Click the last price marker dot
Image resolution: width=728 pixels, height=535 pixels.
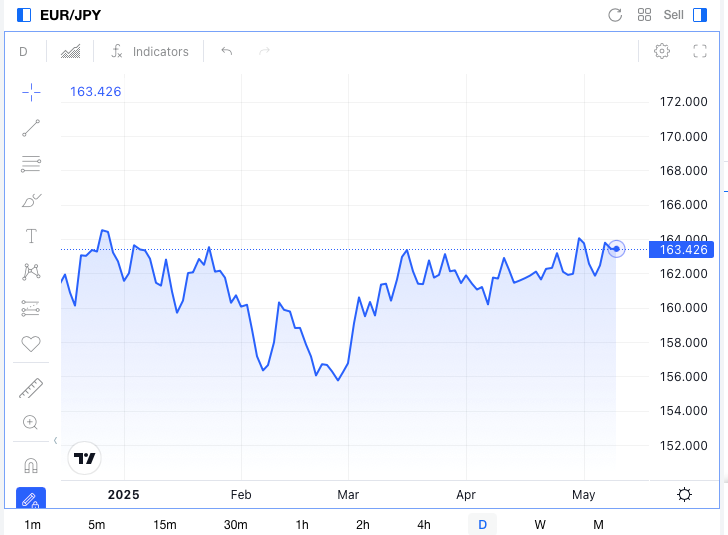click(x=617, y=249)
